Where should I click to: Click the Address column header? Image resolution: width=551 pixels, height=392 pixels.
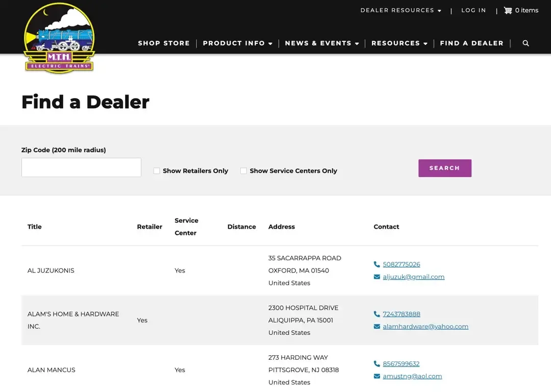[x=282, y=227]
